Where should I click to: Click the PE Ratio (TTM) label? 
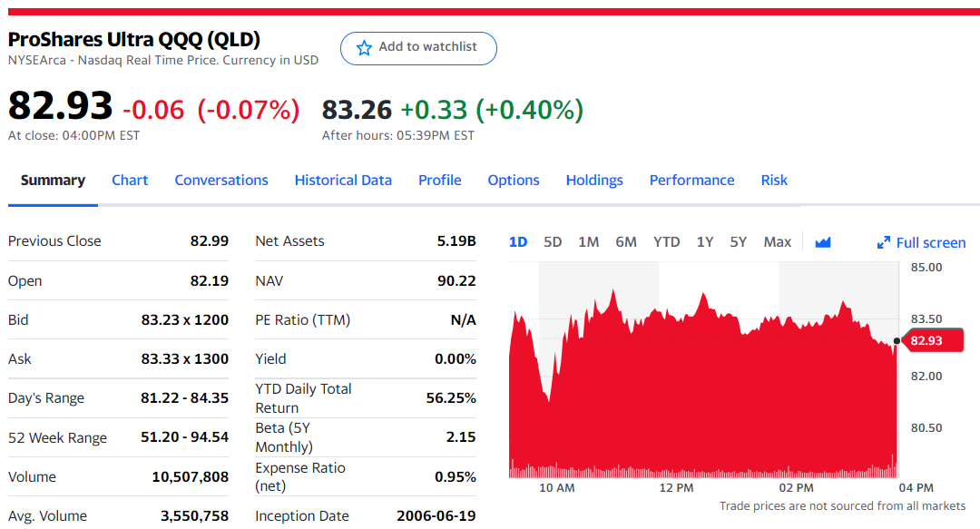[x=302, y=319]
